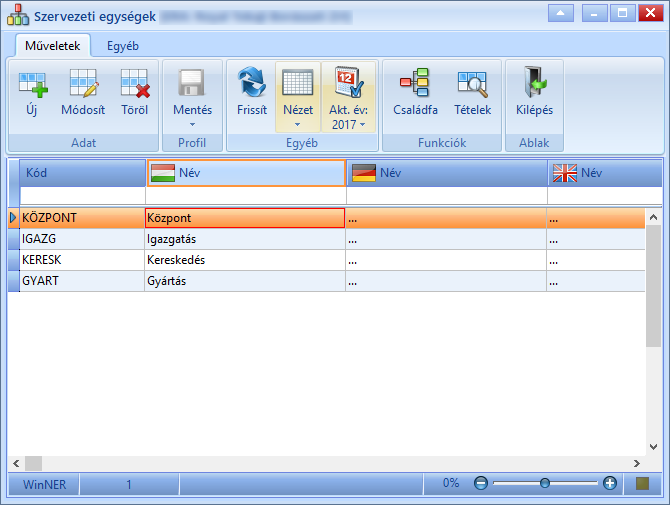This screenshot has width=670, height=505.
Task: Click the Akt. év calendar icon
Action: (x=349, y=82)
